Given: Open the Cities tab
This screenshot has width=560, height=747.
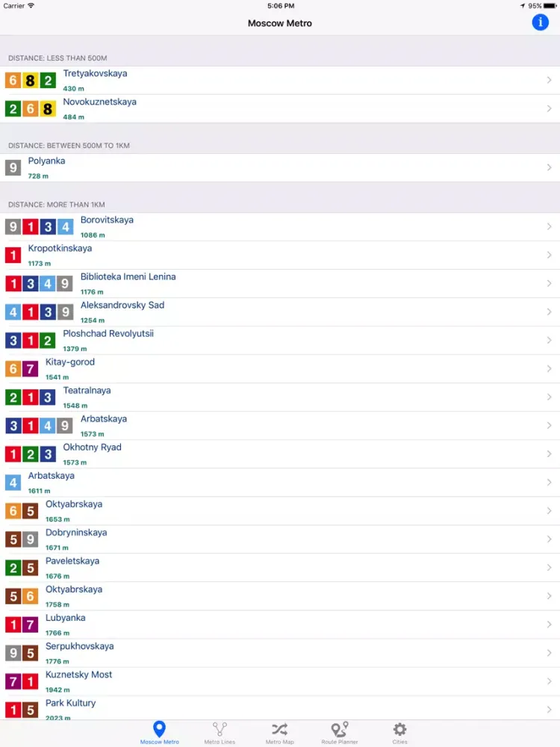Looking at the screenshot, I should point(399,733).
